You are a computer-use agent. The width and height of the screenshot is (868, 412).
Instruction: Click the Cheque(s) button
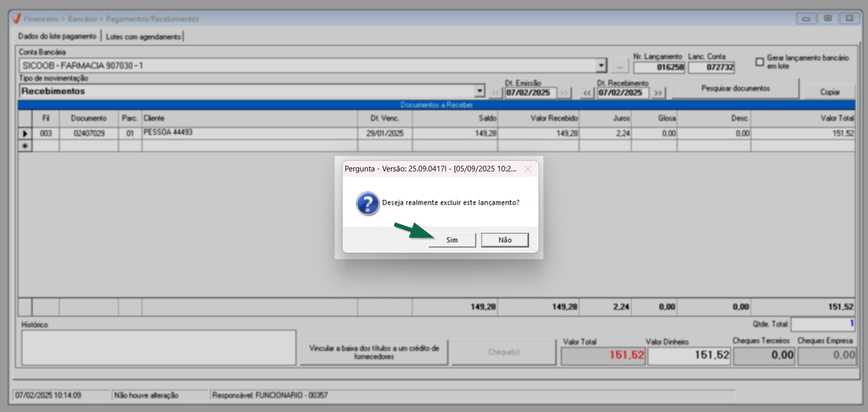pyautogui.click(x=503, y=352)
